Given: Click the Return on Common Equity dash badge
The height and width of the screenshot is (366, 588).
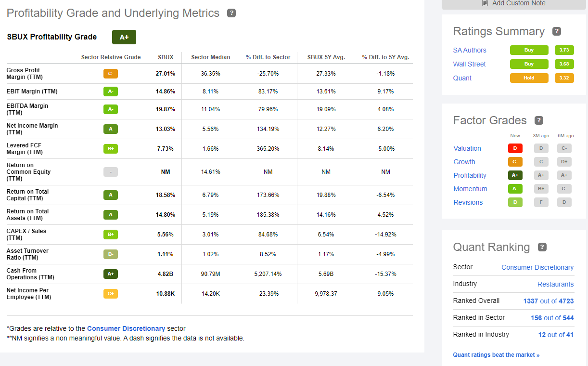Looking at the screenshot, I should coord(111,172).
